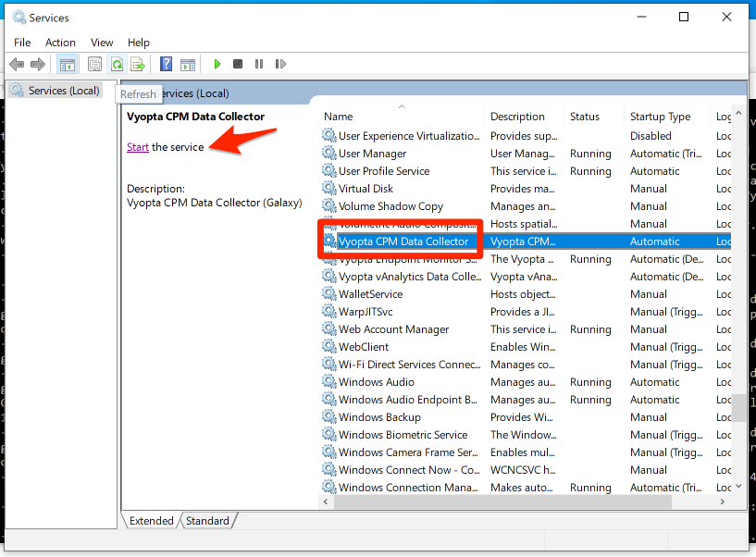
Task: Open the Help question-mark toolbar icon
Action: pos(166,64)
